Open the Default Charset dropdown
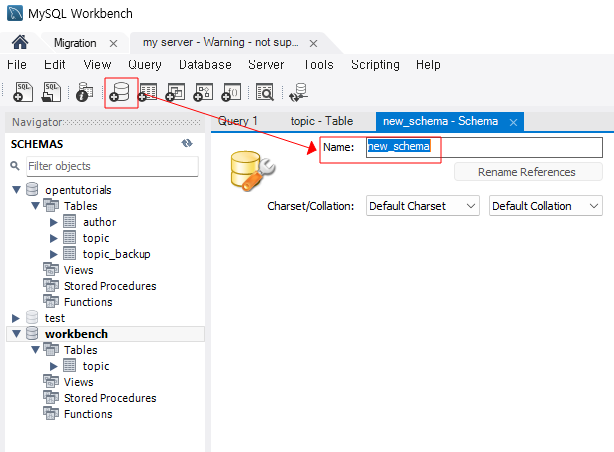 pyautogui.click(x=423, y=206)
